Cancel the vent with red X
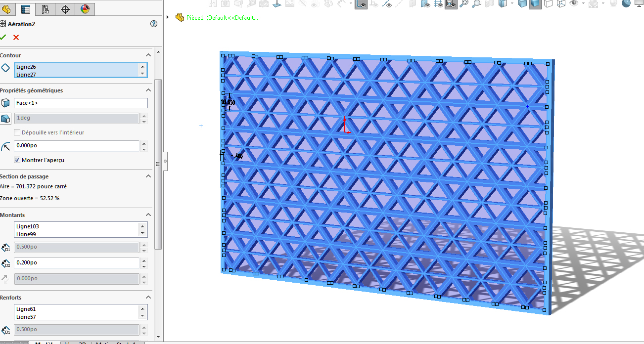The image size is (644, 344). click(16, 38)
